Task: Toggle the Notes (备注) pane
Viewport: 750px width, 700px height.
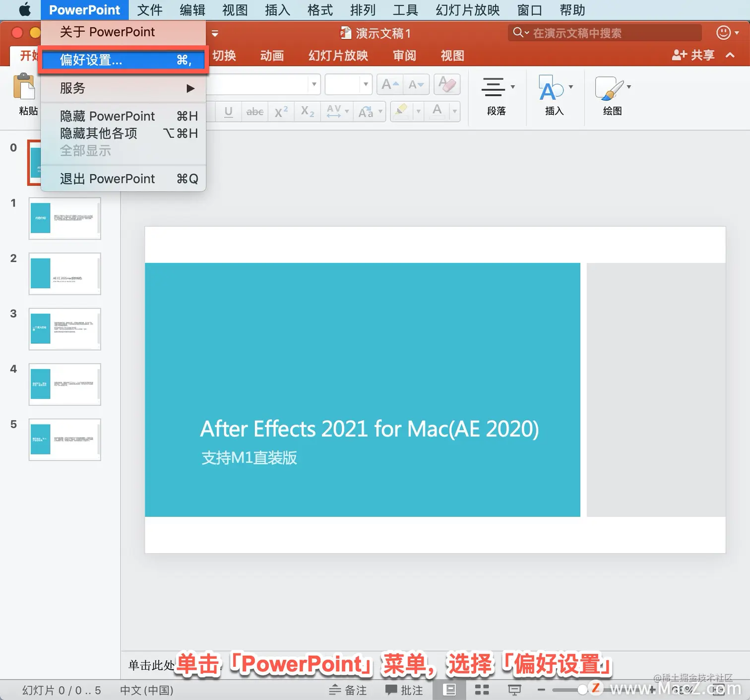Action: coord(348,690)
